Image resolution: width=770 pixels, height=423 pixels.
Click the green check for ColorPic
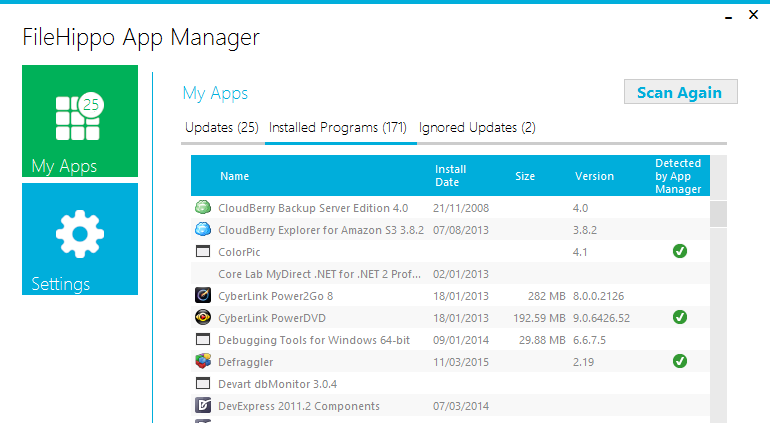(680, 252)
